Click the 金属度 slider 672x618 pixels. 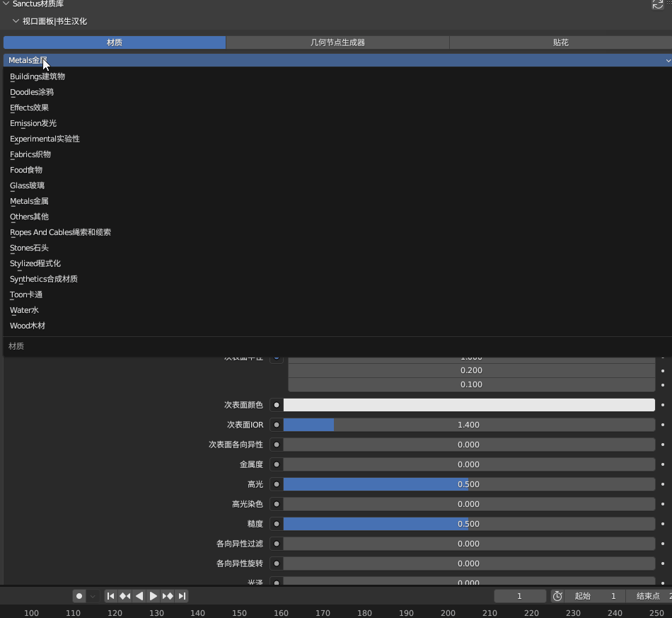[469, 464]
